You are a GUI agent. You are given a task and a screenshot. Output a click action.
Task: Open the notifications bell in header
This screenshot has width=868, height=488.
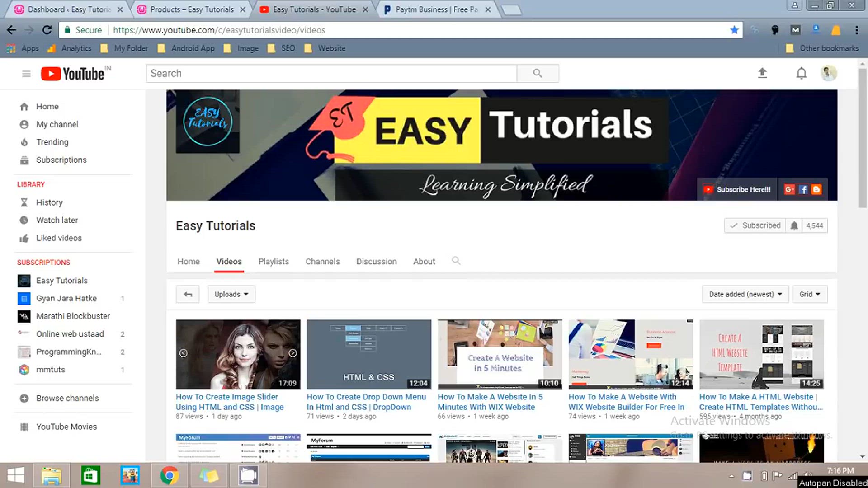click(x=801, y=73)
